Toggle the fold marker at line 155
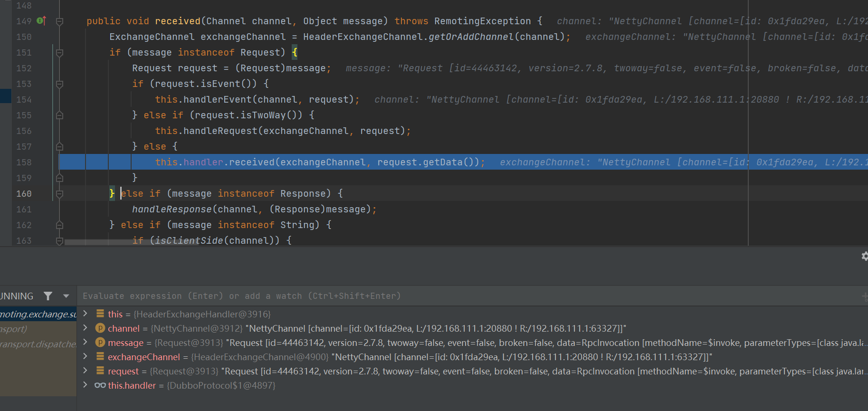The width and height of the screenshot is (868, 411). click(59, 115)
